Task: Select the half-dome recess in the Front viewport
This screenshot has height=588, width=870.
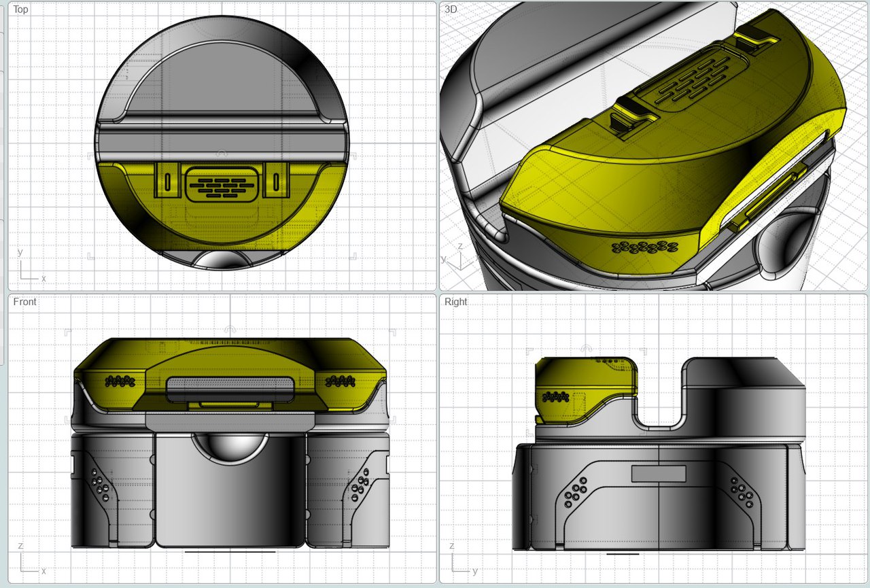Action: pyautogui.click(x=230, y=449)
